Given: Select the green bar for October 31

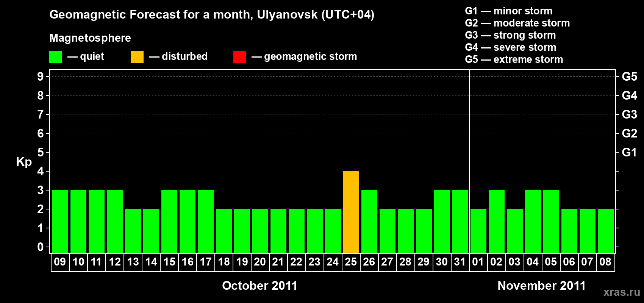Looking at the screenshot, I should pos(460,221).
